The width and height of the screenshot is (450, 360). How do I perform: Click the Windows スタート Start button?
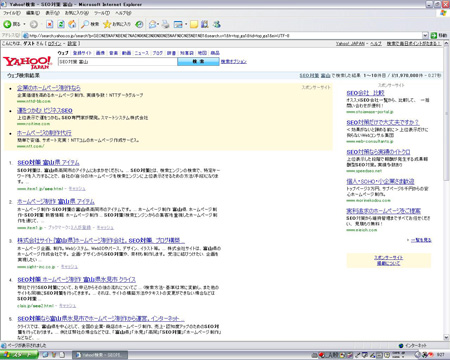point(18,355)
